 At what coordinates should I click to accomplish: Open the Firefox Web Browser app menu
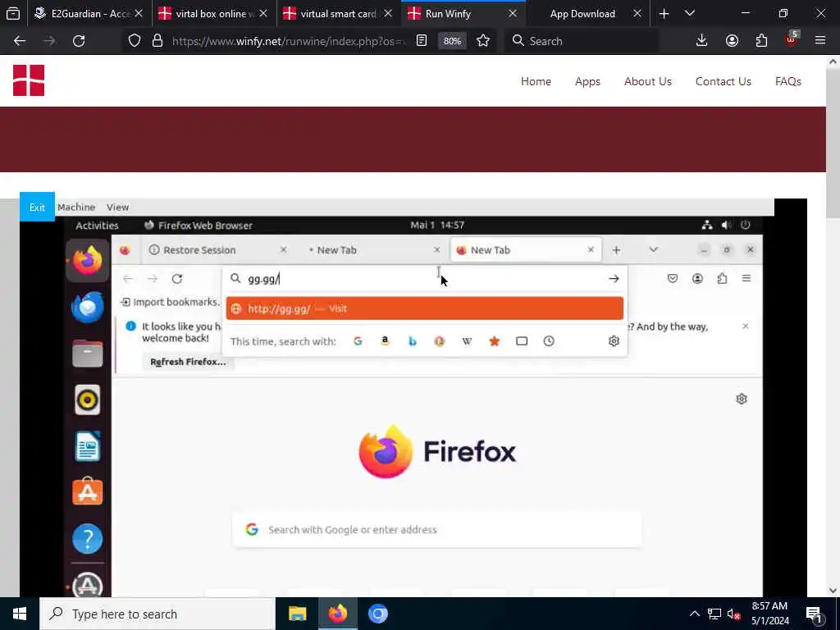point(199,226)
